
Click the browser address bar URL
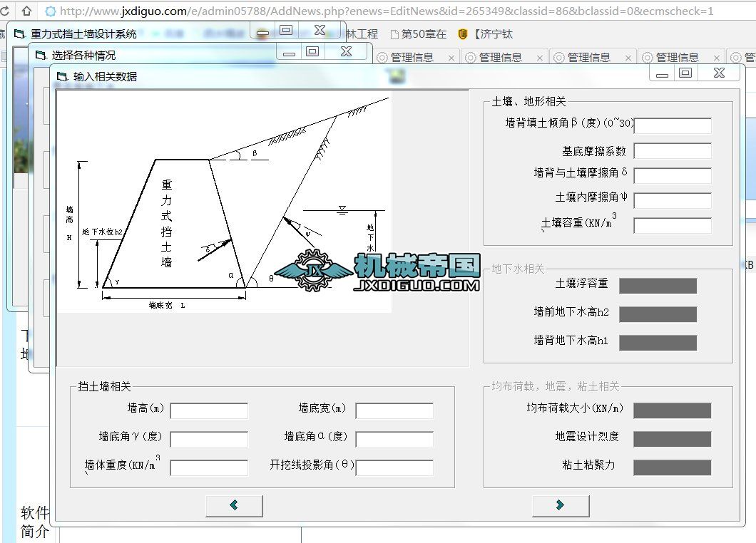pyautogui.click(x=387, y=11)
